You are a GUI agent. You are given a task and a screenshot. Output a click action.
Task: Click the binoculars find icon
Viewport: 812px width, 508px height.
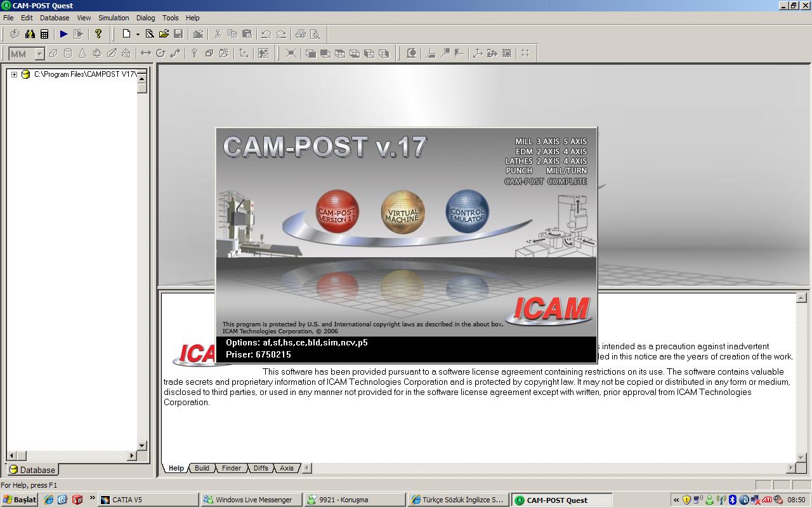[30, 34]
